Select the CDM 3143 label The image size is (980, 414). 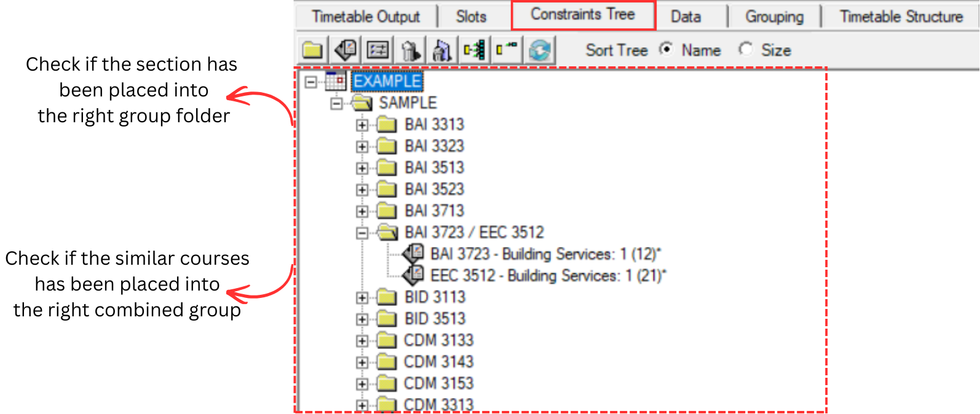(438, 362)
